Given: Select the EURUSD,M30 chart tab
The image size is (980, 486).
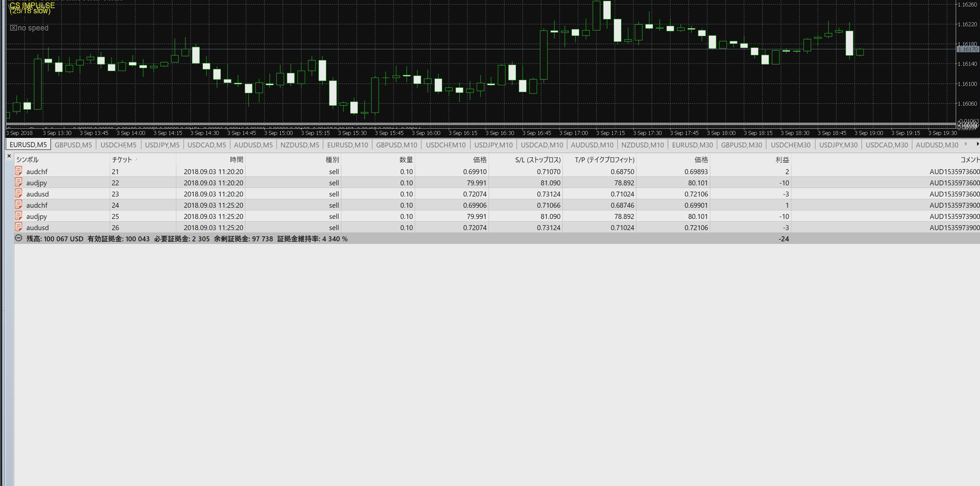Looking at the screenshot, I should point(692,145).
